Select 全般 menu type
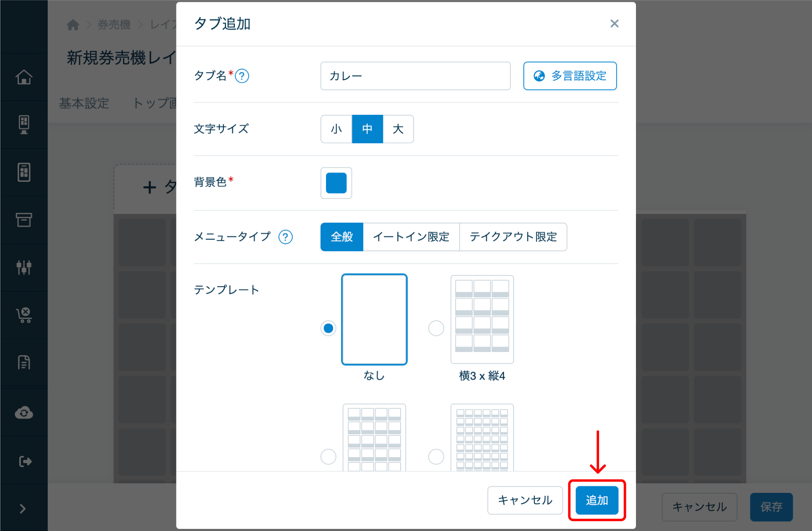Screen dimensions: 812x531 coord(342,237)
